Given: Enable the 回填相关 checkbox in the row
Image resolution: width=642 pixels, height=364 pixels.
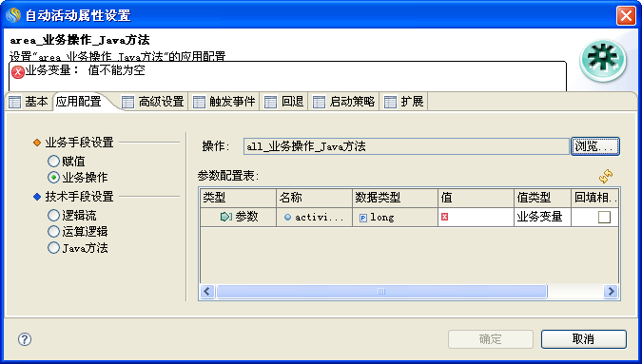Looking at the screenshot, I should [604, 217].
